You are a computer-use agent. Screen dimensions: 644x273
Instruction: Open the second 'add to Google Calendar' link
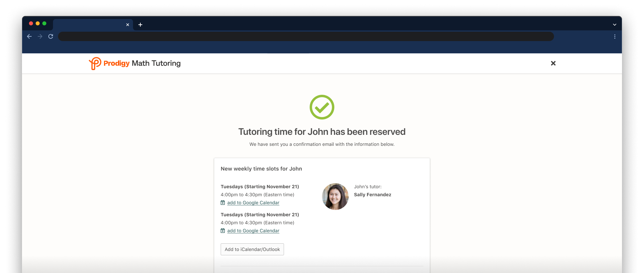click(x=253, y=231)
